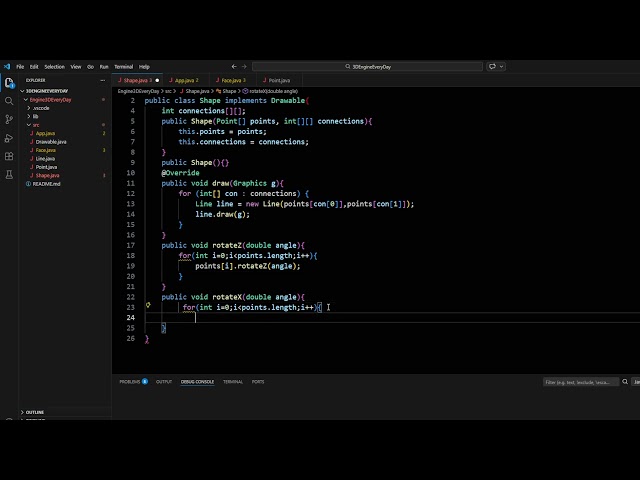Collapse the src folder
This screenshot has height=480, width=640.
(x=36, y=125)
